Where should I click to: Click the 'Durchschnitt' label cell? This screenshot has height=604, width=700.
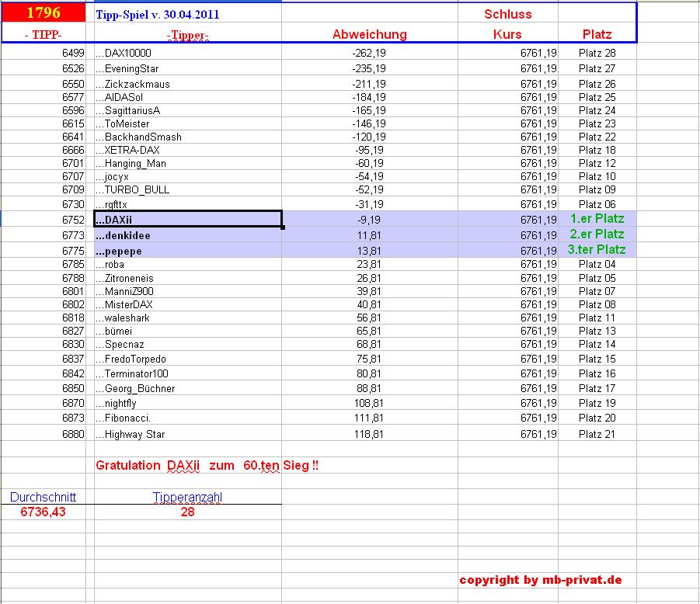tap(43, 497)
